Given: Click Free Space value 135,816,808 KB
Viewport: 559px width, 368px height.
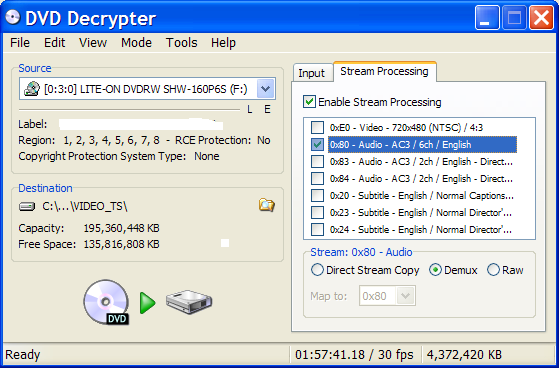Looking at the screenshot, I should (x=122, y=244).
